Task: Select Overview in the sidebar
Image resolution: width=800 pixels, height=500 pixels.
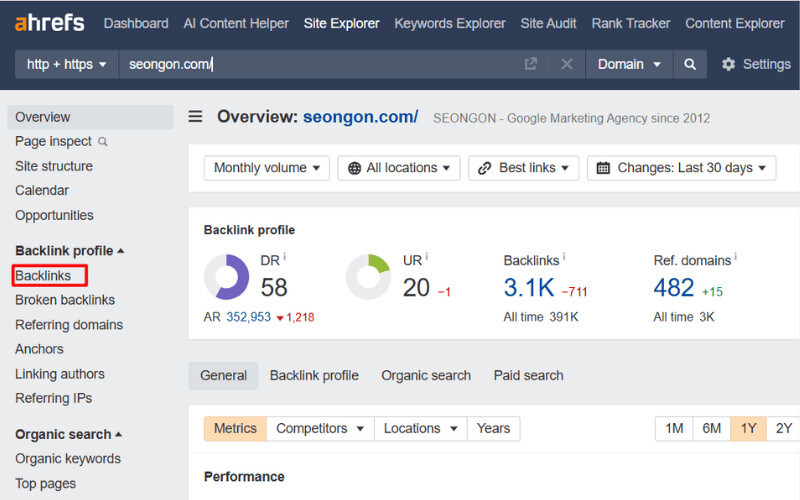Action: click(x=90, y=117)
